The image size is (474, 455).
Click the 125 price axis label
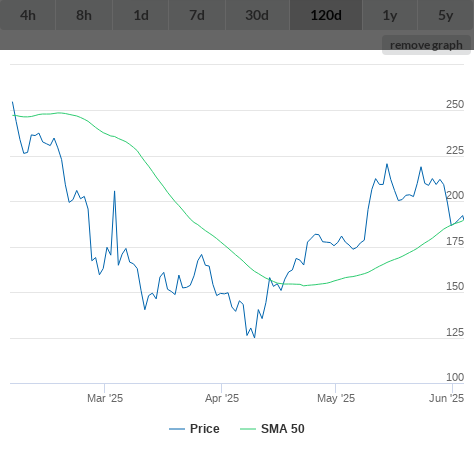(x=455, y=332)
